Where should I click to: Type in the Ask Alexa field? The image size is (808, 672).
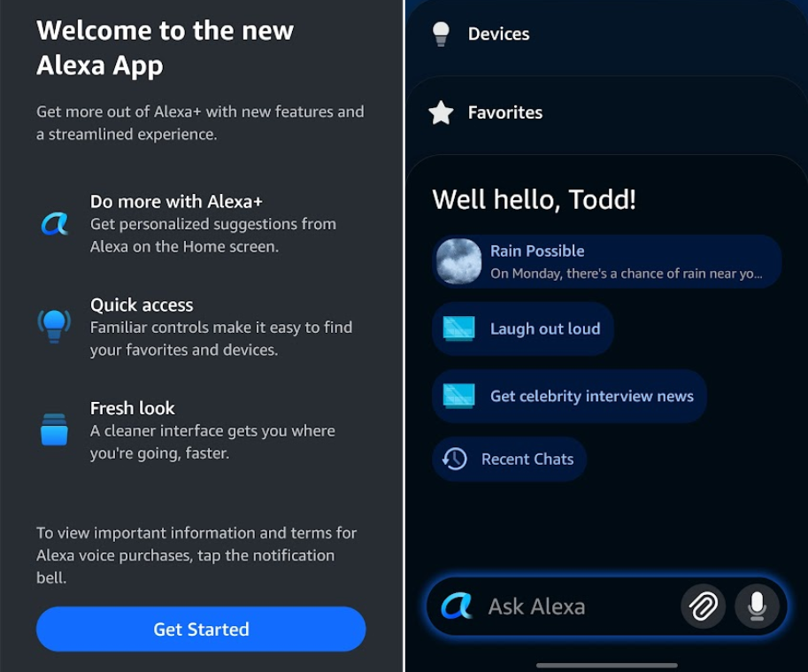575,606
